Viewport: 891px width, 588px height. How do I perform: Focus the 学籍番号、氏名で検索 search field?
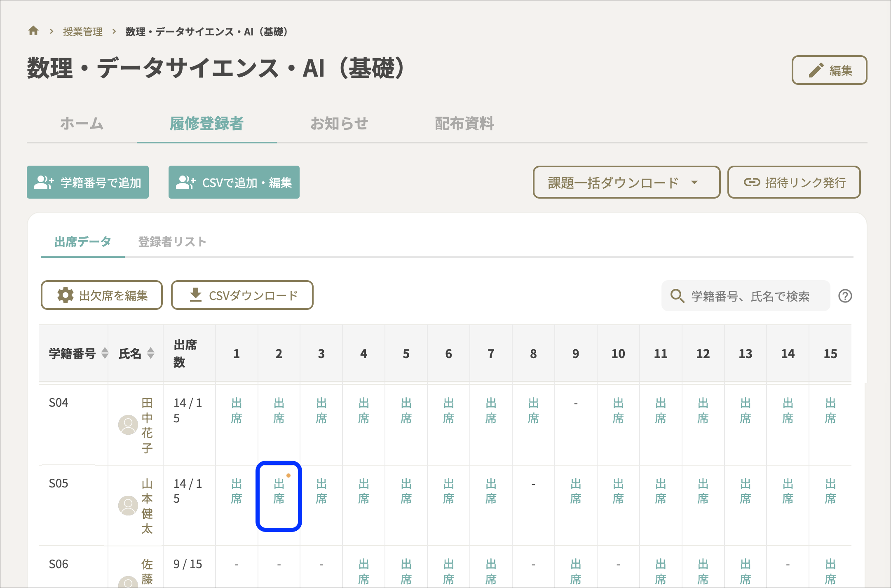(746, 296)
